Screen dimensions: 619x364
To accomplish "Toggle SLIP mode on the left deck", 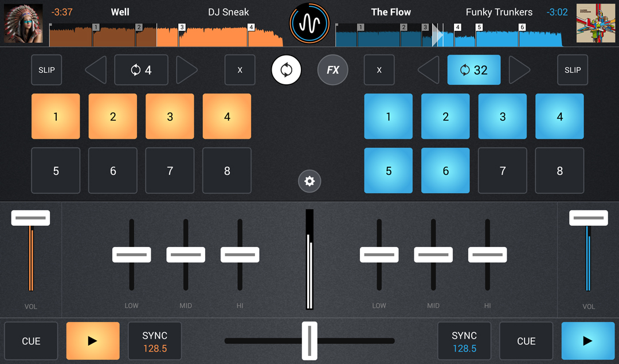I will click(x=46, y=70).
